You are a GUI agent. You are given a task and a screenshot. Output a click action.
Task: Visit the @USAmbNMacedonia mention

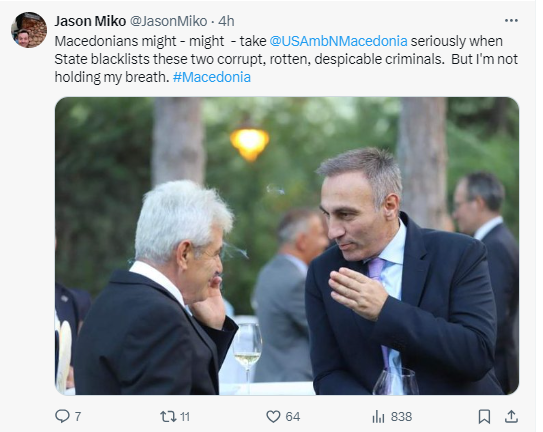(x=338, y=41)
